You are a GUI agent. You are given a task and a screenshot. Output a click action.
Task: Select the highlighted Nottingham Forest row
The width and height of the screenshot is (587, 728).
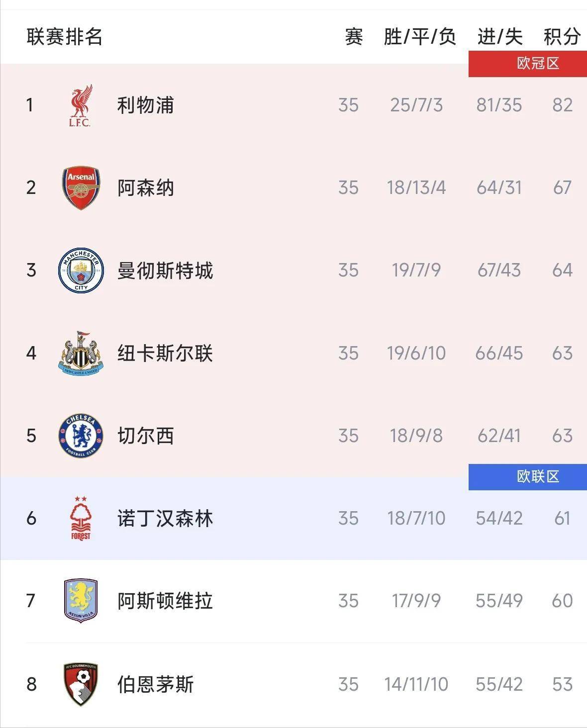tap(293, 517)
